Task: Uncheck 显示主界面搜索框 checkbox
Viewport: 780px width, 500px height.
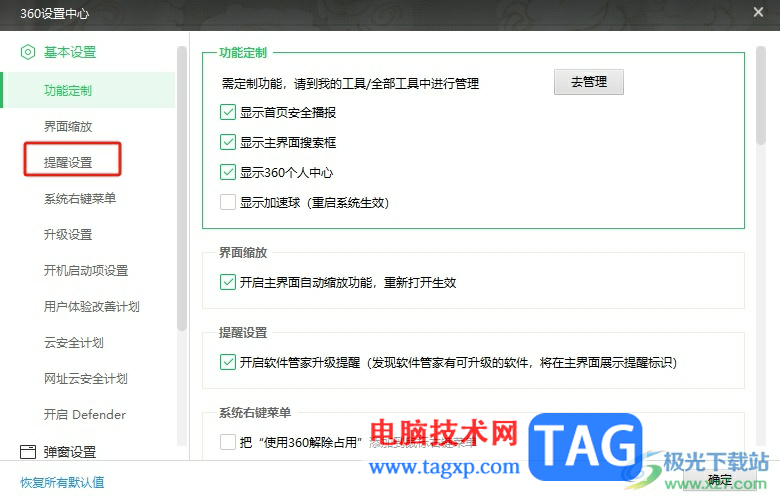Action: click(228, 142)
